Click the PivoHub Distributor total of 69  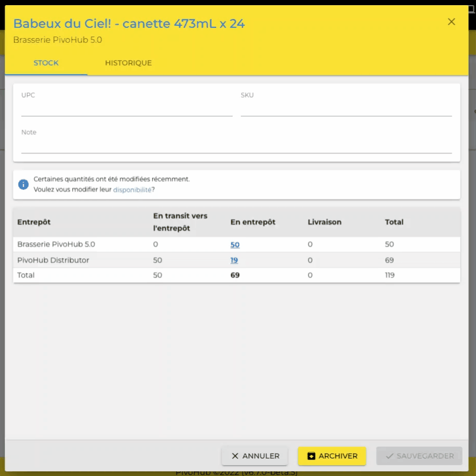coord(389,260)
